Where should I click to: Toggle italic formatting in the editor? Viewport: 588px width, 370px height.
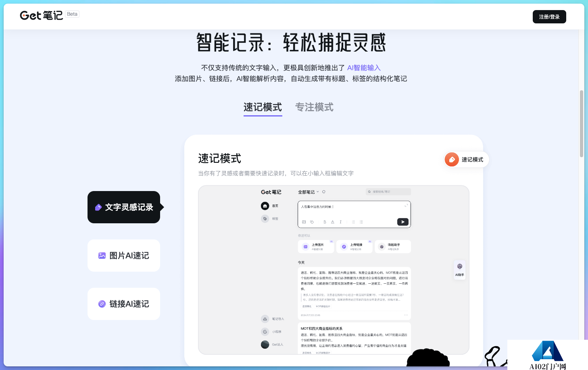pos(340,222)
